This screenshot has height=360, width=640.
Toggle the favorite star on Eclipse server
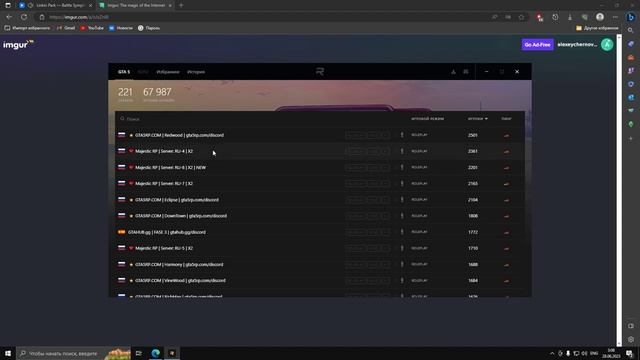[131, 200]
